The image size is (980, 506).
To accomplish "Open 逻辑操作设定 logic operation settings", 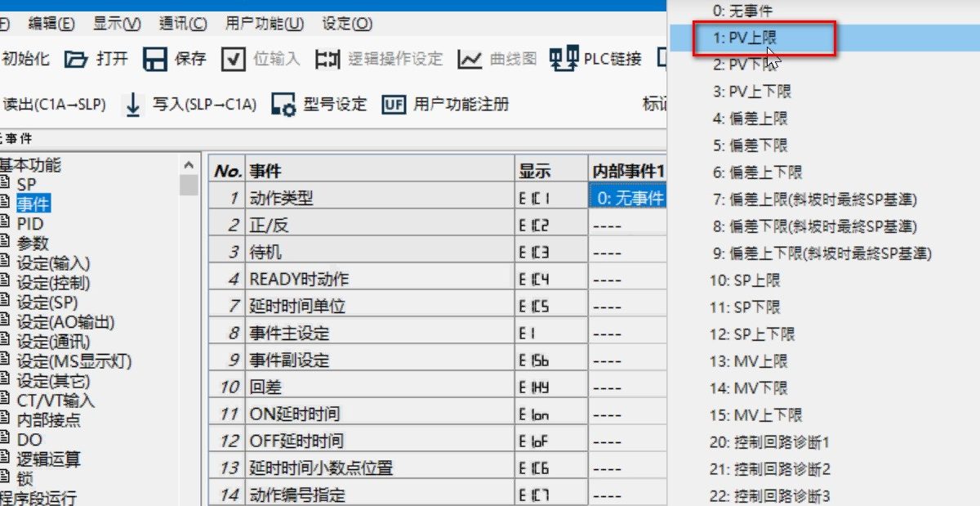I will 327,59.
